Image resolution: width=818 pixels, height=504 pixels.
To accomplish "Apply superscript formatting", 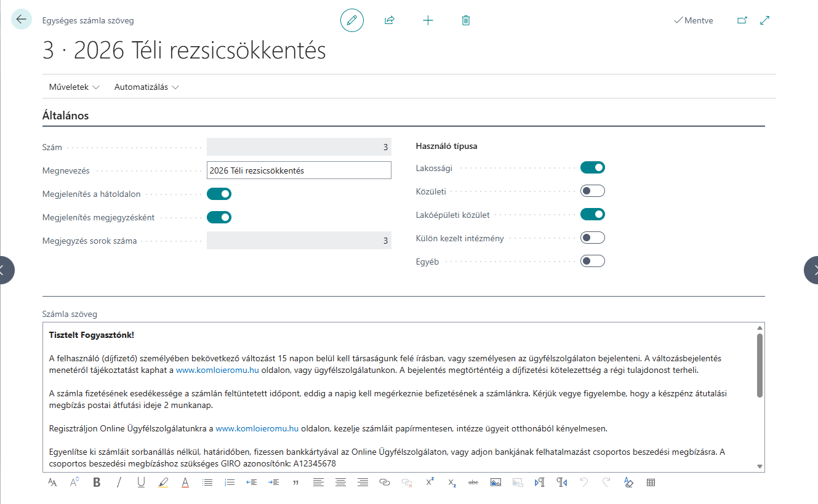I will [430, 482].
